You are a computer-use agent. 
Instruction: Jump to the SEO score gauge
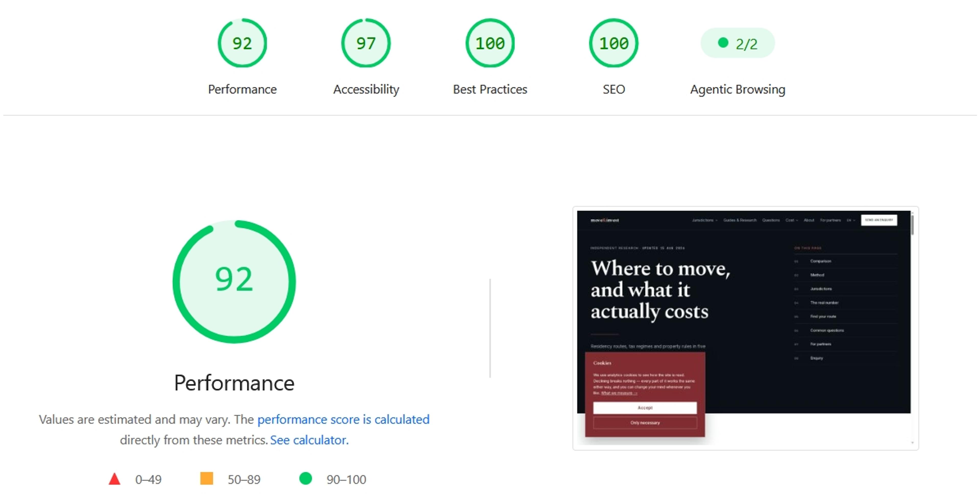click(614, 43)
